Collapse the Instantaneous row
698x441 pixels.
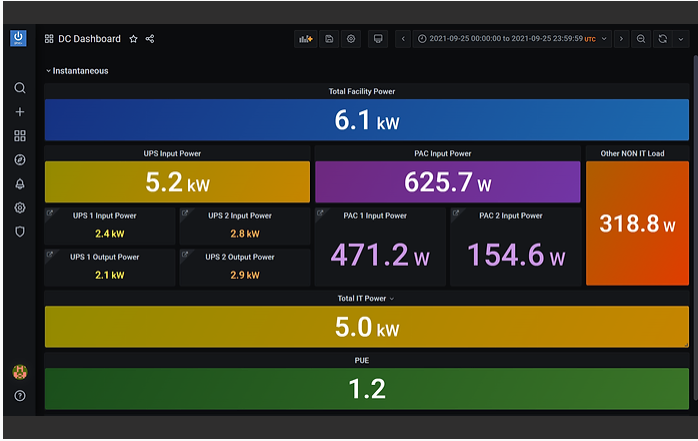tap(77, 71)
